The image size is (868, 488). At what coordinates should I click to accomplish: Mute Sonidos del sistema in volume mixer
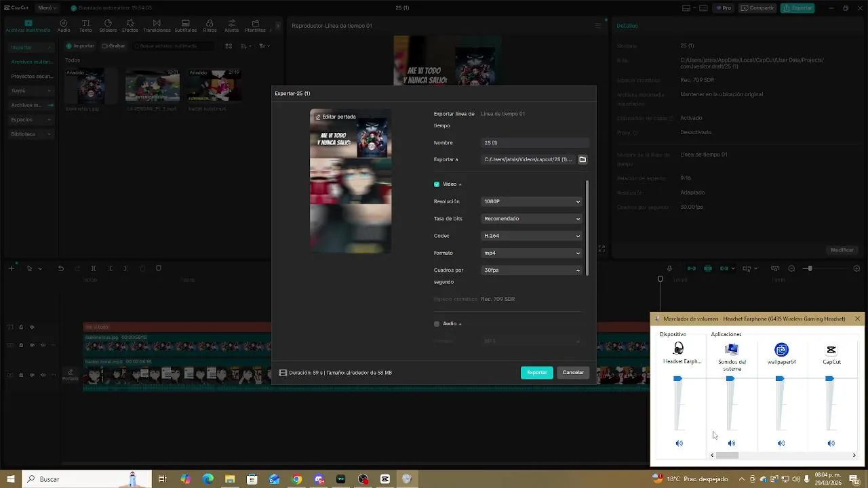[x=731, y=443]
